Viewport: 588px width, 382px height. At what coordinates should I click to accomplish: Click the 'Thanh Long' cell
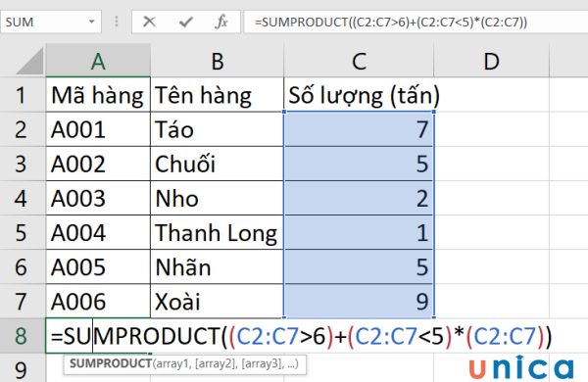tap(218, 233)
